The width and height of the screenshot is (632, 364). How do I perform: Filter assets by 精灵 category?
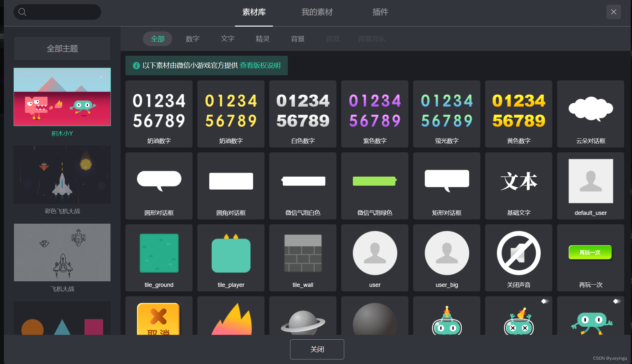pos(262,39)
